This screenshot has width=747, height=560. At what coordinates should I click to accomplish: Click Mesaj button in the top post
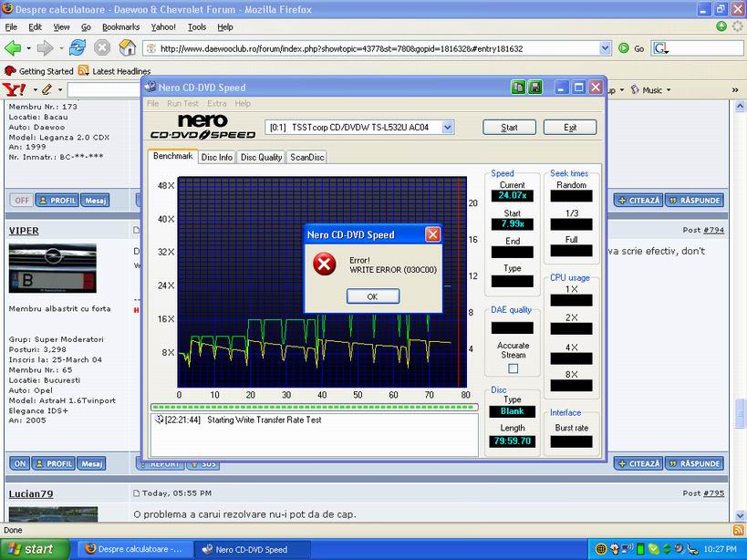[x=95, y=201]
